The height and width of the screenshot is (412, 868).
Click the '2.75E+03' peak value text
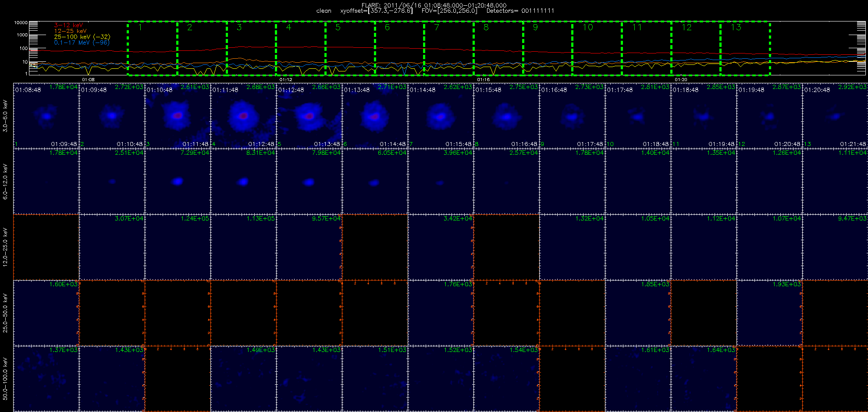(523, 87)
